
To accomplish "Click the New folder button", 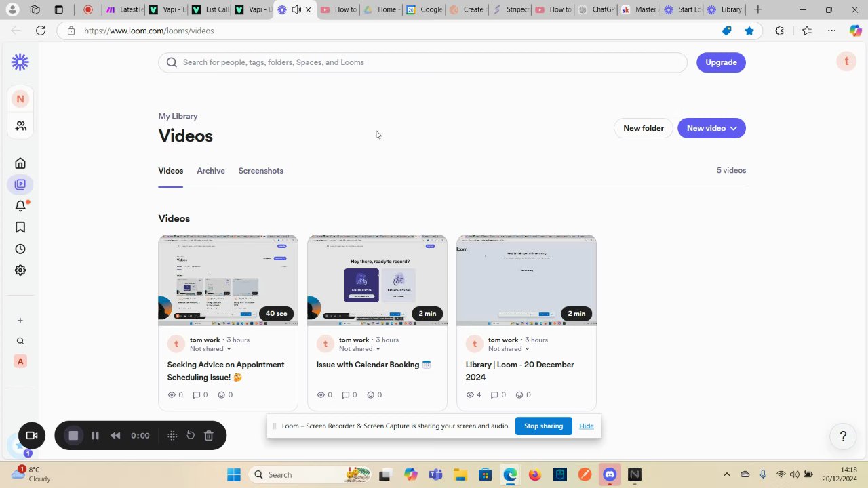I will point(644,128).
